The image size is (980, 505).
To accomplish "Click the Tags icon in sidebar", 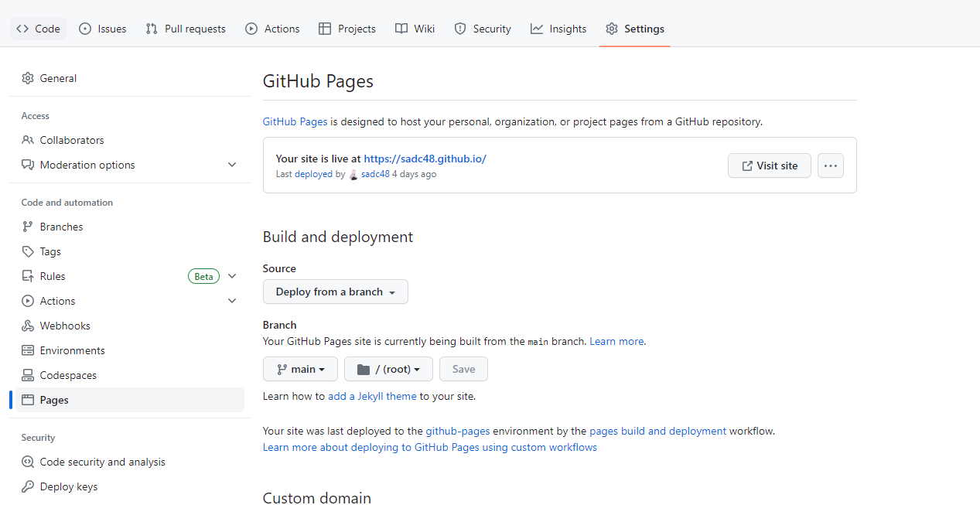I will point(28,251).
